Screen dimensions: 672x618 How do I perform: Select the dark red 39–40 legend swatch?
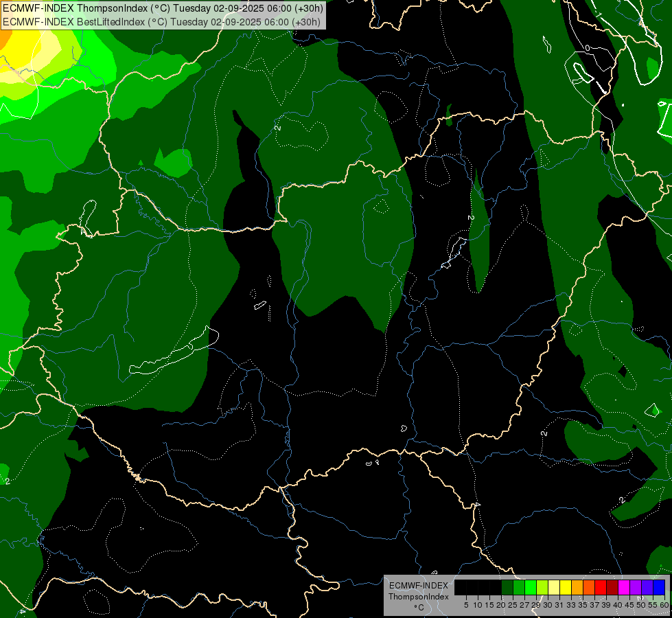[612, 587]
